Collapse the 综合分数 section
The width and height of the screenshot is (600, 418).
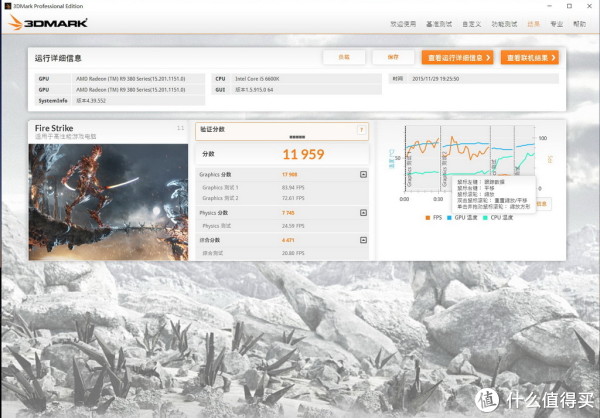(363, 240)
